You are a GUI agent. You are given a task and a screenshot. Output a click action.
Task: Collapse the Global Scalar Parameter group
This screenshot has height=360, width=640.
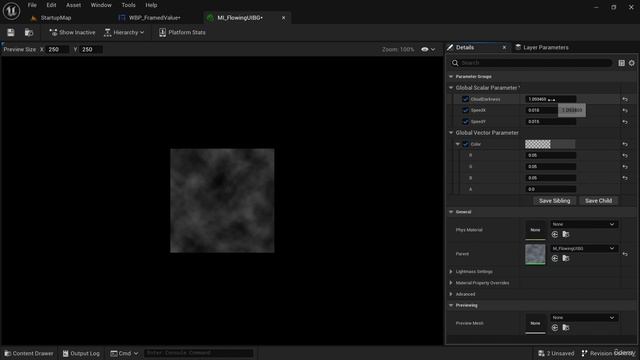click(451, 88)
